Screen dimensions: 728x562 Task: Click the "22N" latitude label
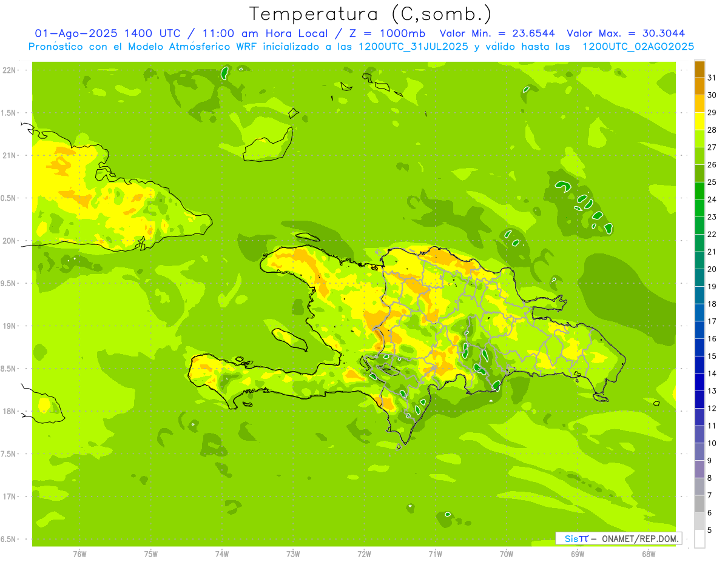(x=9, y=70)
